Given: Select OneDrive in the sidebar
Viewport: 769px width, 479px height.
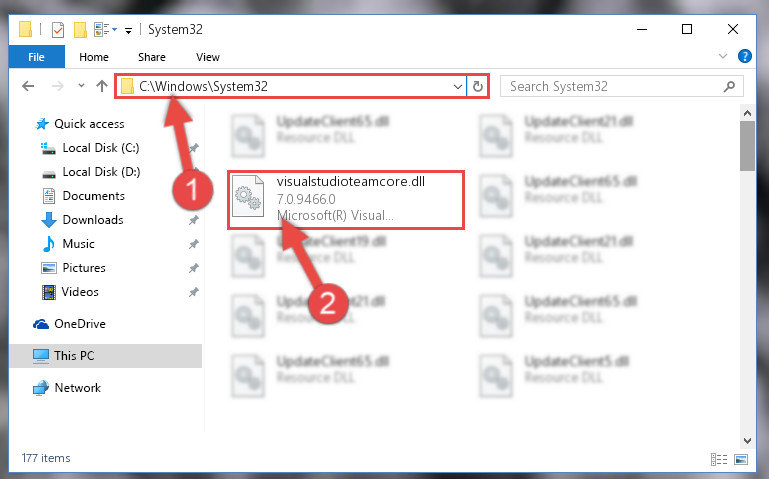Looking at the screenshot, I should click(x=79, y=324).
